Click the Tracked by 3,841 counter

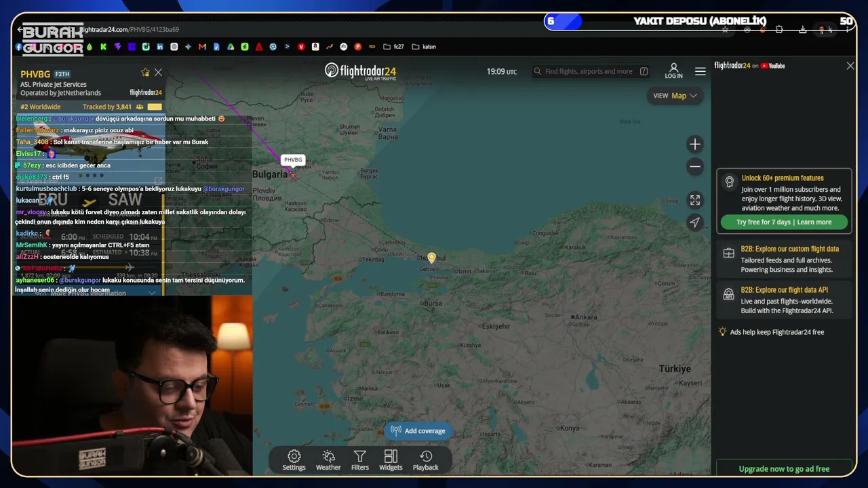click(x=107, y=107)
